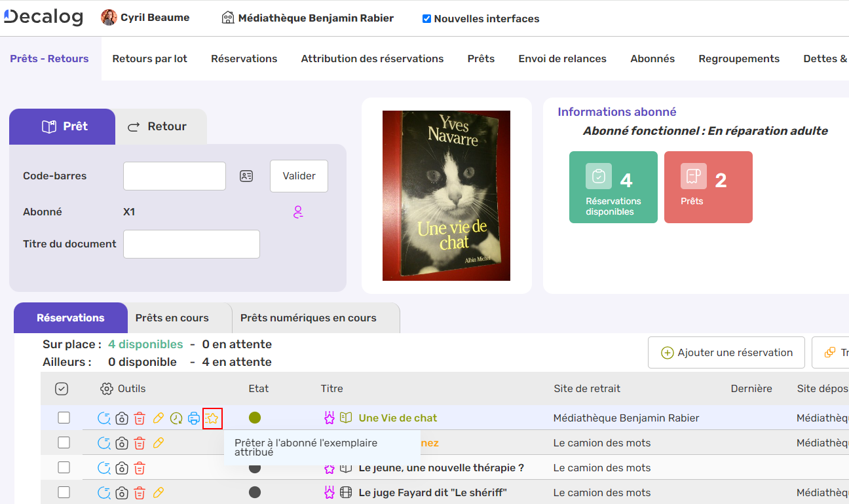Open the print icon on 'Une Vie de chat' row
Viewport: 849px width, 504px height.
194,418
